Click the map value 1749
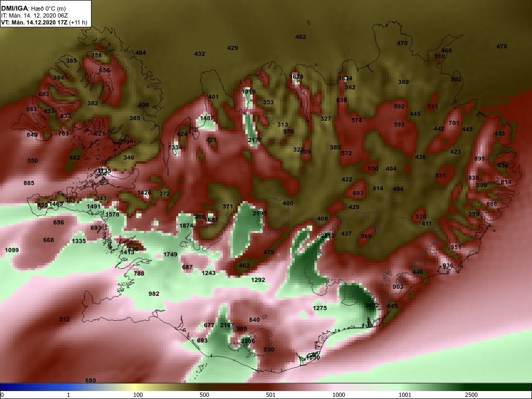Screen dimensions: 532x399 click(170, 254)
